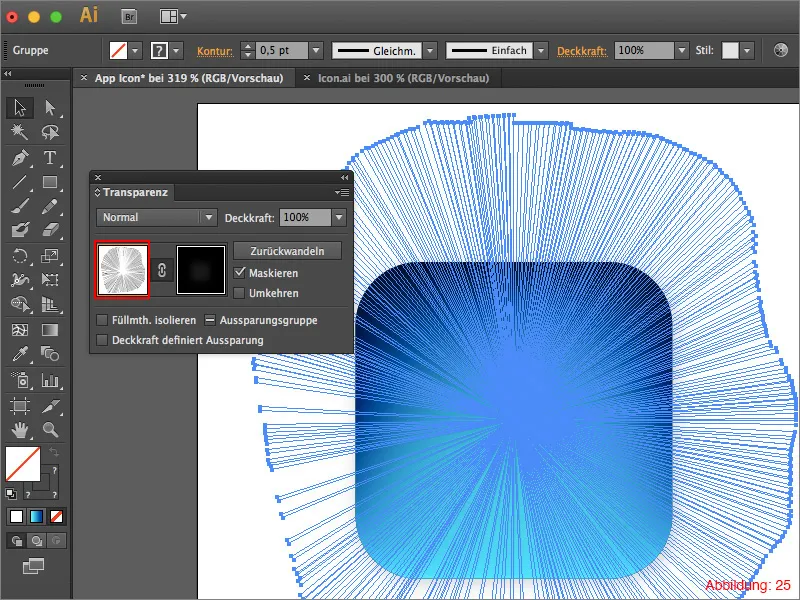Select the Shape Builder tool
800x600 pixels.
[20, 304]
